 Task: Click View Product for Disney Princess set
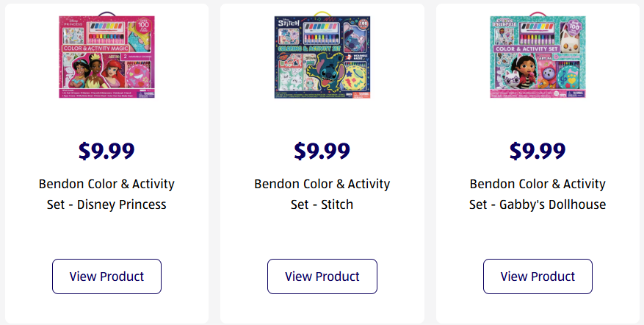(x=106, y=276)
